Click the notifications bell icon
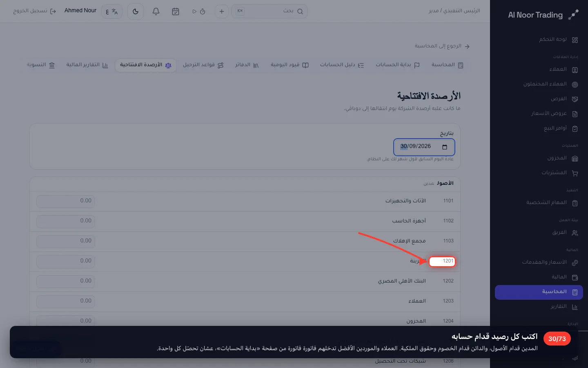This screenshot has width=588, height=368. pyautogui.click(x=156, y=11)
